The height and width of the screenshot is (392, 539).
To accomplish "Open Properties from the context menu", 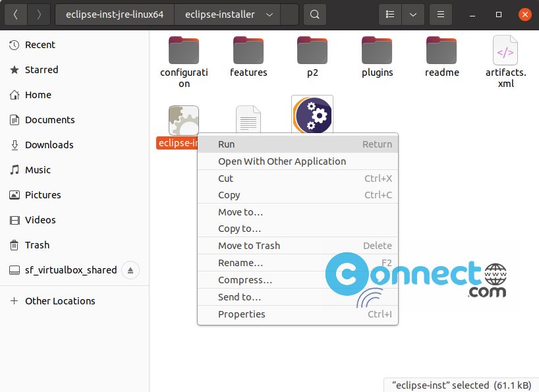I will coord(298,314).
